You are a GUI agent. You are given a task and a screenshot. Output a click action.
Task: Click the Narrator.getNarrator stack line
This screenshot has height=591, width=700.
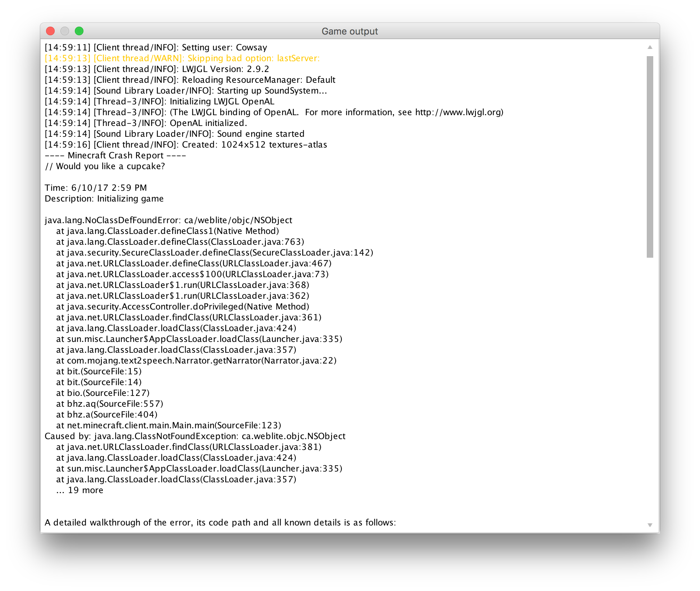(x=196, y=361)
